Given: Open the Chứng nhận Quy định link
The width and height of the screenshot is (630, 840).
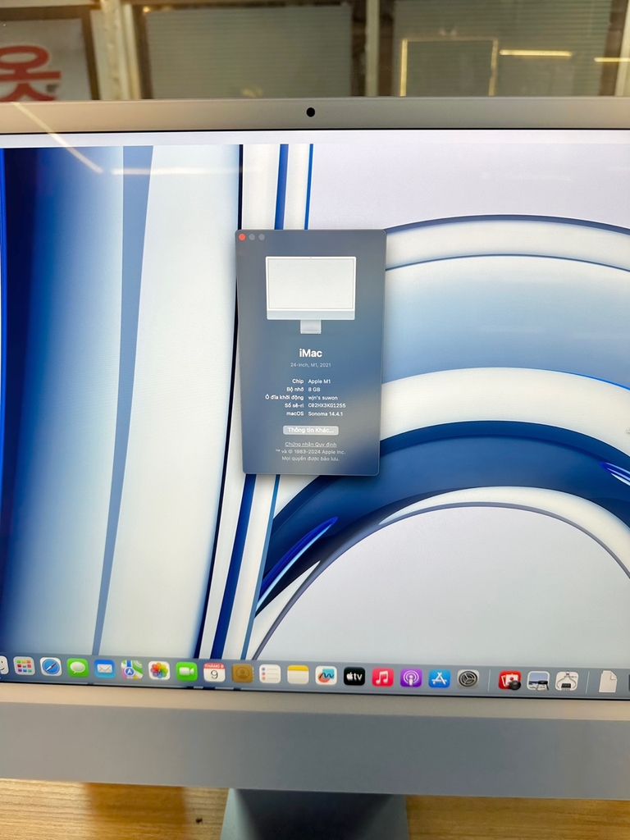Looking at the screenshot, I should pyautogui.click(x=311, y=445).
